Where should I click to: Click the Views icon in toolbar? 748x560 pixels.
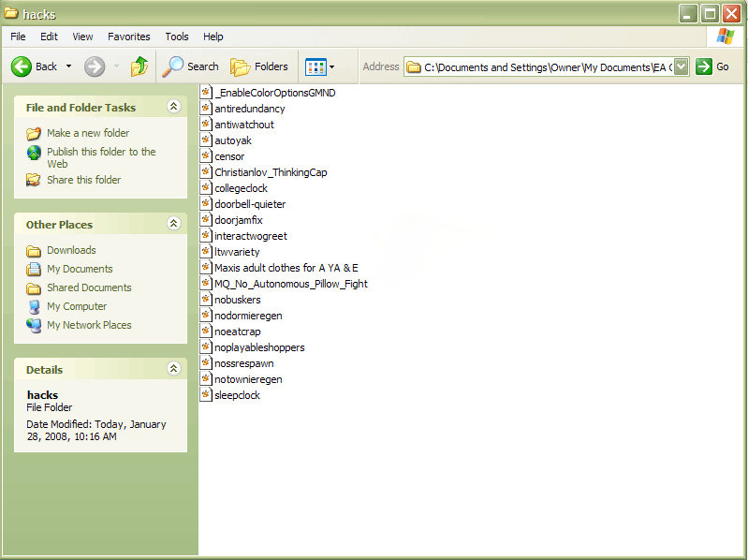coord(315,66)
